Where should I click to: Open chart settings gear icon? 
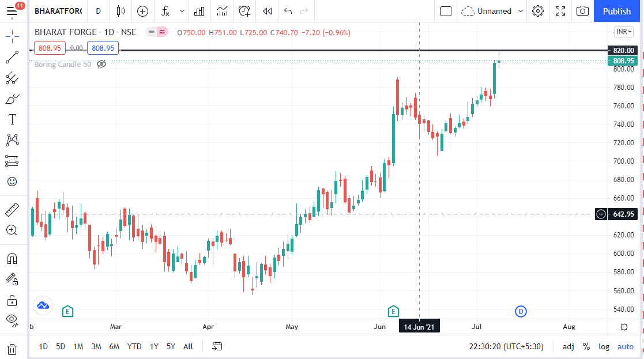click(538, 11)
